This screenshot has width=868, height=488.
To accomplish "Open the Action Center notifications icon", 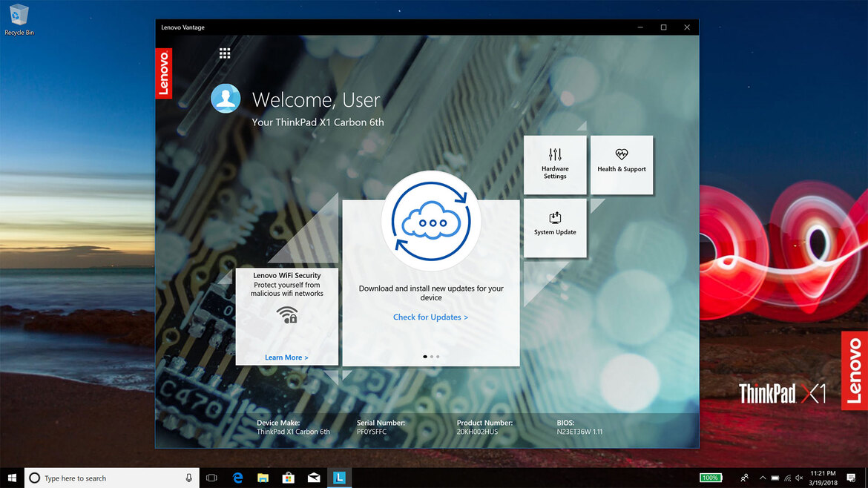I will coord(852,478).
